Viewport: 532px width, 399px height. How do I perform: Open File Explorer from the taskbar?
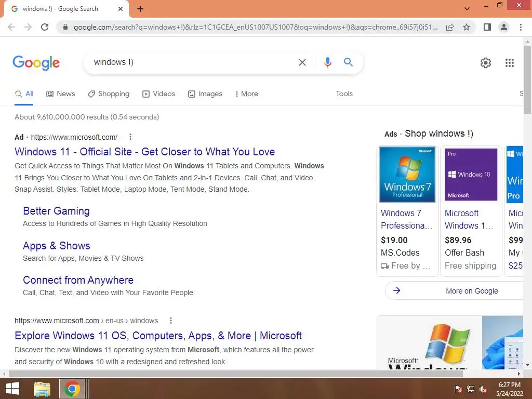click(42, 389)
